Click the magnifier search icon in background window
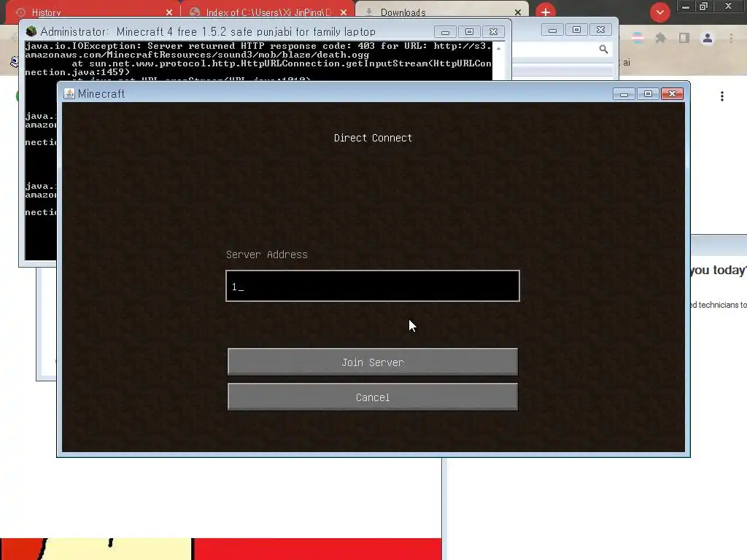Viewport: 747px width, 560px height. tap(603, 49)
